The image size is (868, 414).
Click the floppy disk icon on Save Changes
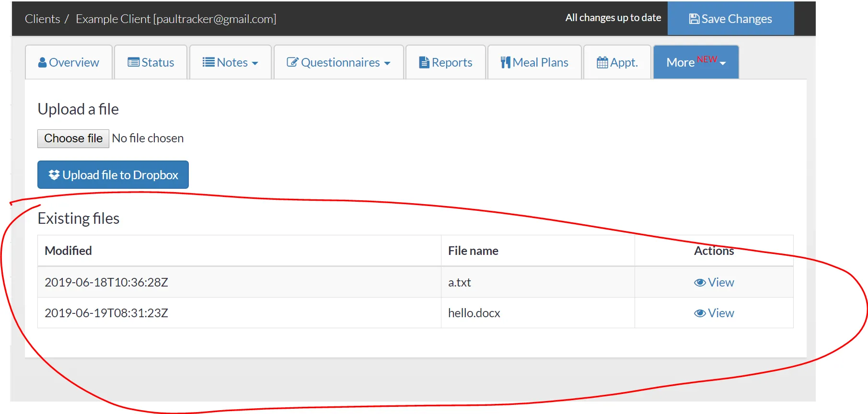[694, 19]
